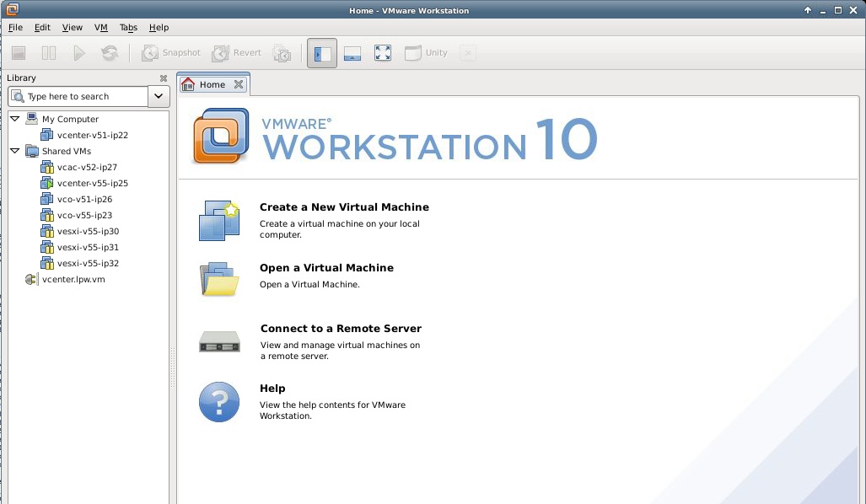Click the Shared VMs folder icon
The height and width of the screenshot is (504, 866).
32,151
